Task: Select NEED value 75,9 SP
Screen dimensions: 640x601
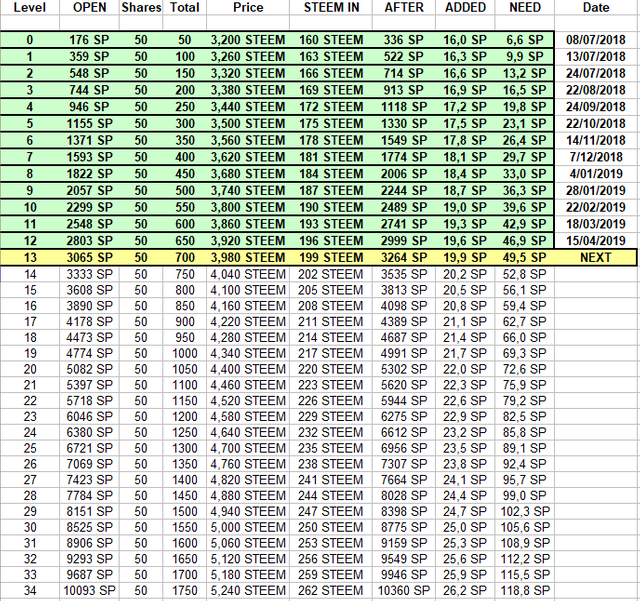Action: 524,385
